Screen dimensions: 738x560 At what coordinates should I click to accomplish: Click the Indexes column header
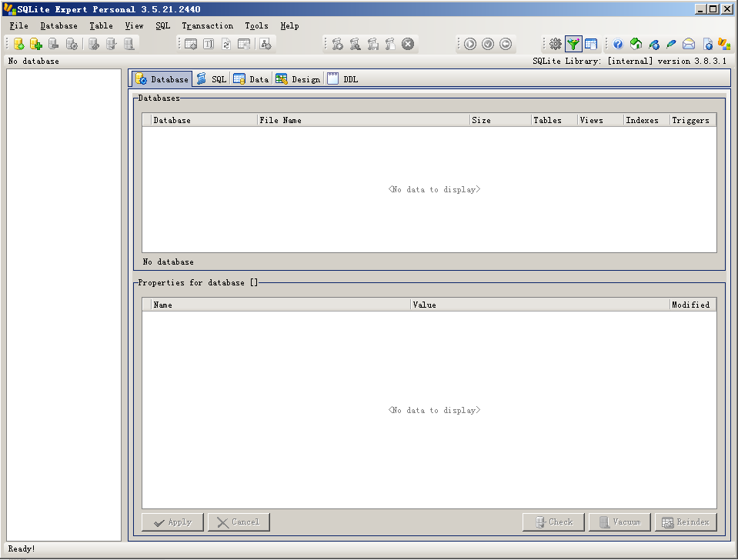[x=646, y=120]
